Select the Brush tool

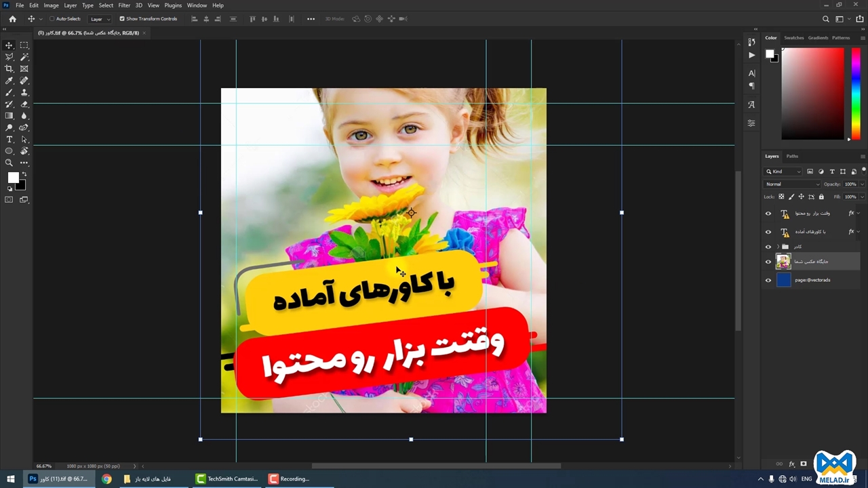pos(9,92)
